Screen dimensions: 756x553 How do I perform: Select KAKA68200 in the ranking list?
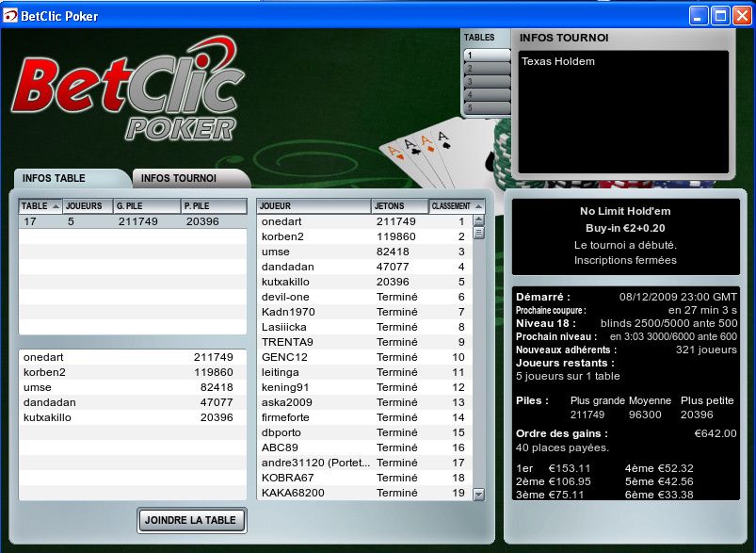pos(364,493)
